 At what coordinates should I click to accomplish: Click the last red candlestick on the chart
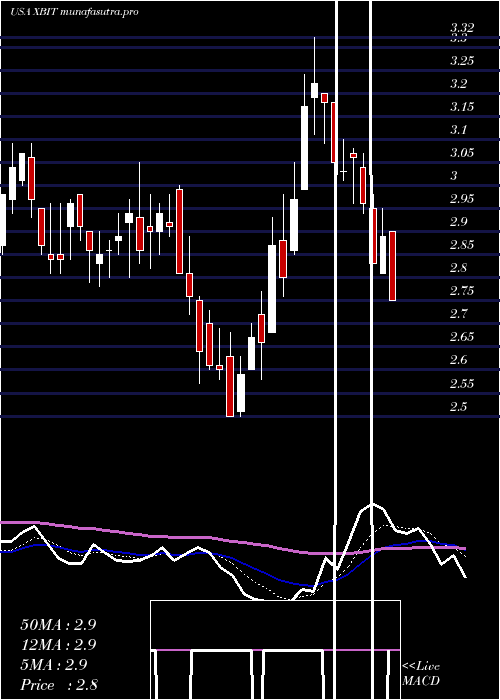tap(392, 266)
